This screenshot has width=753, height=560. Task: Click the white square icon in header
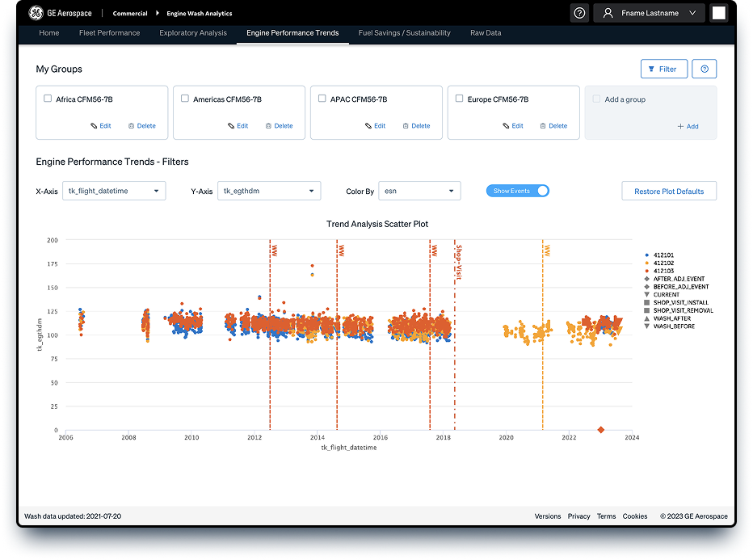[719, 13]
